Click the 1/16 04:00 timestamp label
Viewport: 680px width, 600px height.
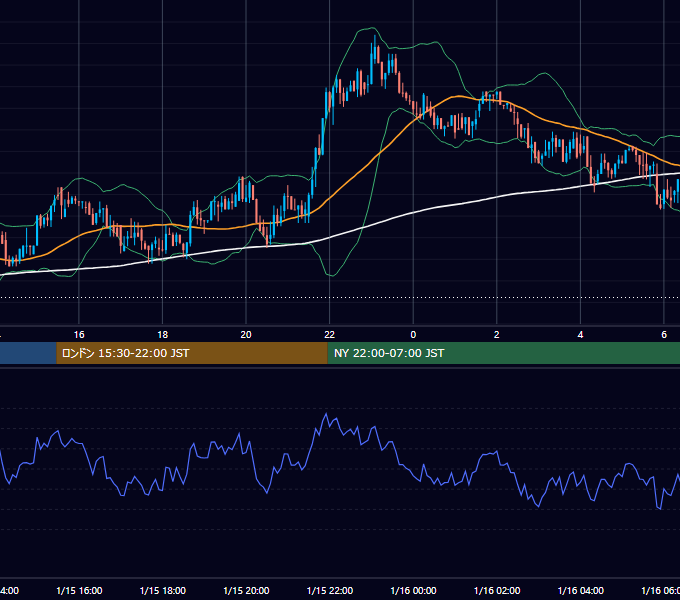(580, 590)
